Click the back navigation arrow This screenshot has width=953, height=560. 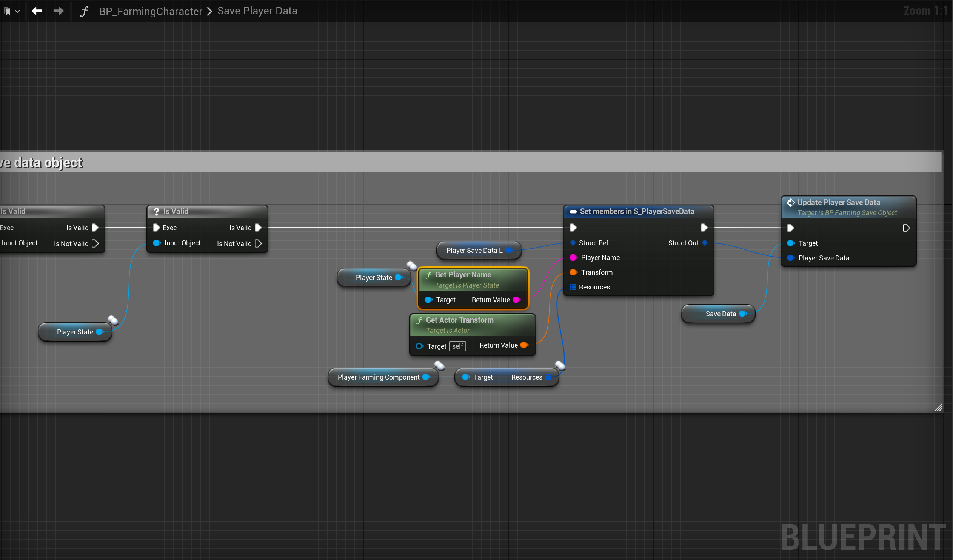coord(37,11)
